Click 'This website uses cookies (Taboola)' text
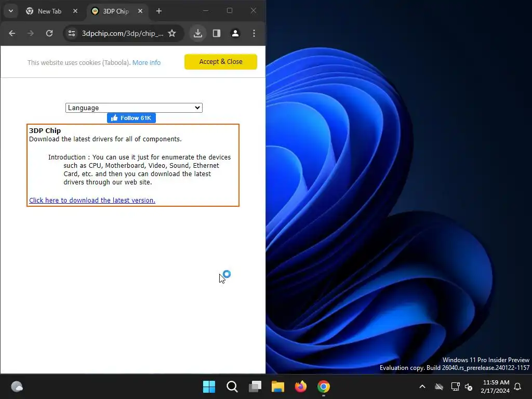This screenshot has height=399, width=532. tap(79, 62)
